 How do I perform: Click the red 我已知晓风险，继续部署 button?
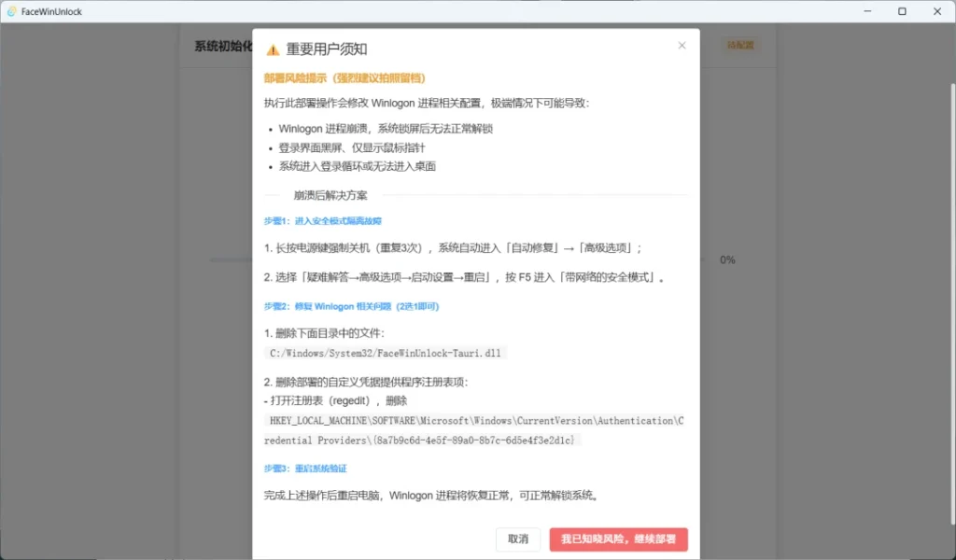click(x=619, y=539)
